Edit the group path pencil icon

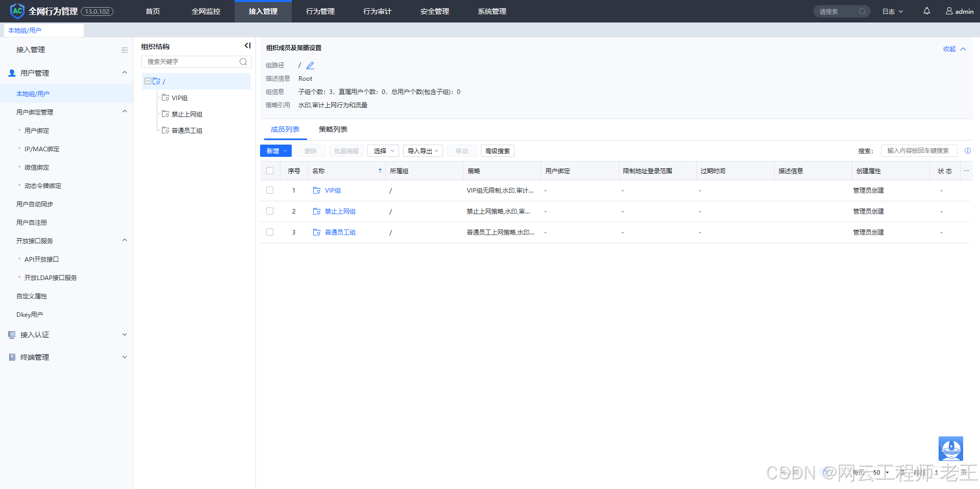pos(310,65)
